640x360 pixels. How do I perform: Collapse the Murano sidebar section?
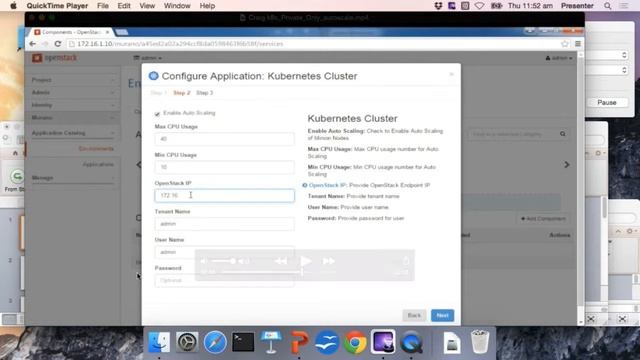(73, 118)
